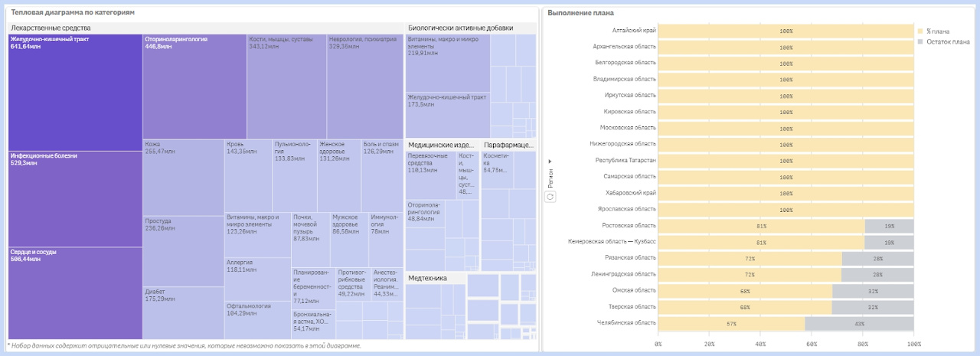Viewport: 980px width, 356px height.
Task: Click the Тверская область 32% remainder segment
Action: 873,307
